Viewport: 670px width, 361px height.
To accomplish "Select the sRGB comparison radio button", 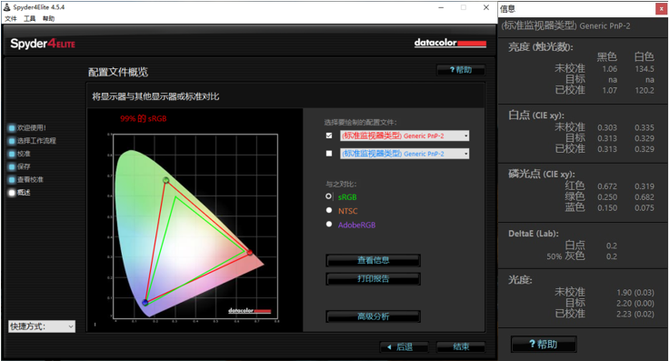I will click(x=329, y=197).
